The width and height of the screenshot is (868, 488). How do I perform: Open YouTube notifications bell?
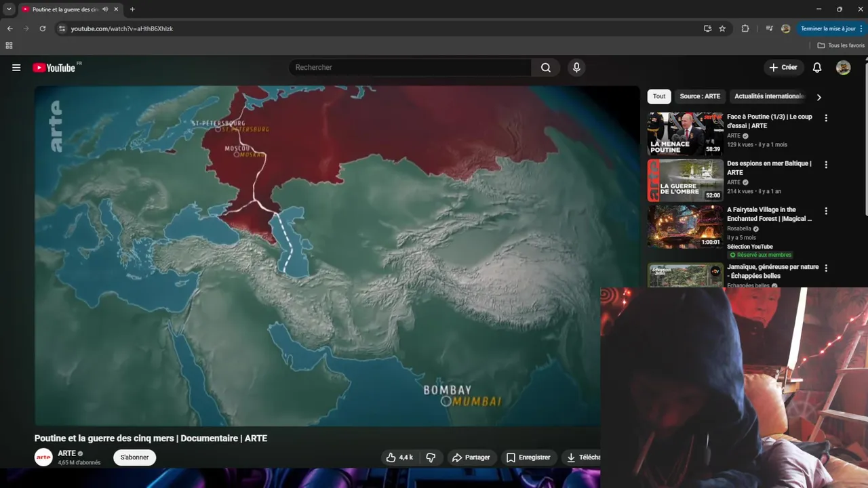click(x=817, y=68)
